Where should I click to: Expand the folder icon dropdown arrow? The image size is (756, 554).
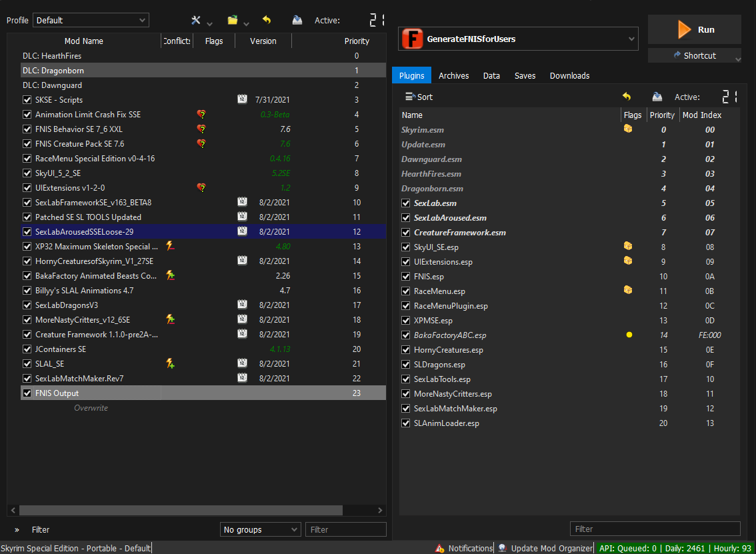246,23
